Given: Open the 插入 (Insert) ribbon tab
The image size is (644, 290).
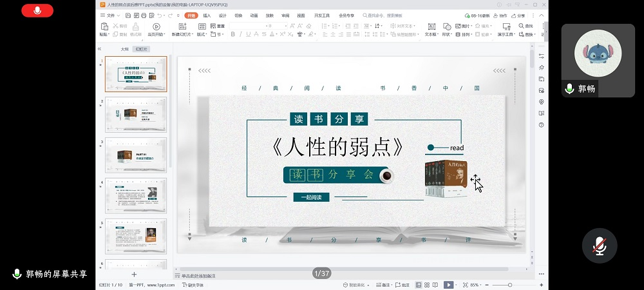Looking at the screenshot, I should 207,15.
